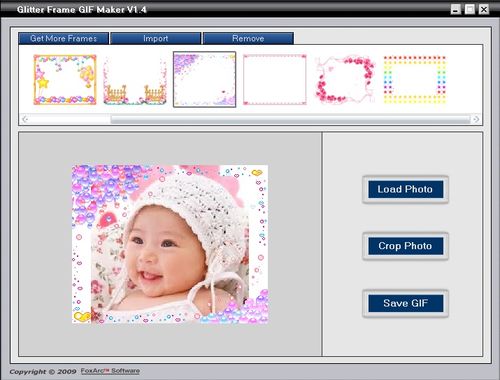Maximize the Glitter Frame GIF Maker window
Screen dimensions: 500x380
(x=470, y=9)
